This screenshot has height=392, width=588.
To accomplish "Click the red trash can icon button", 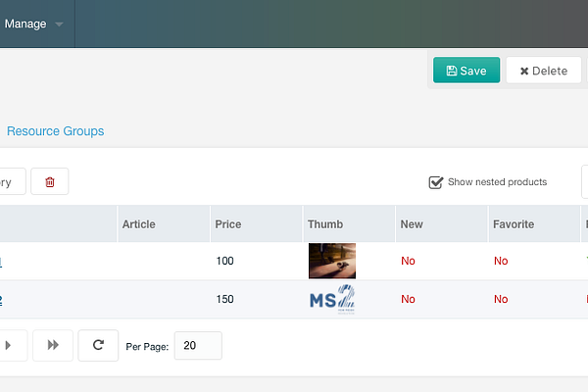I will point(50,181).
